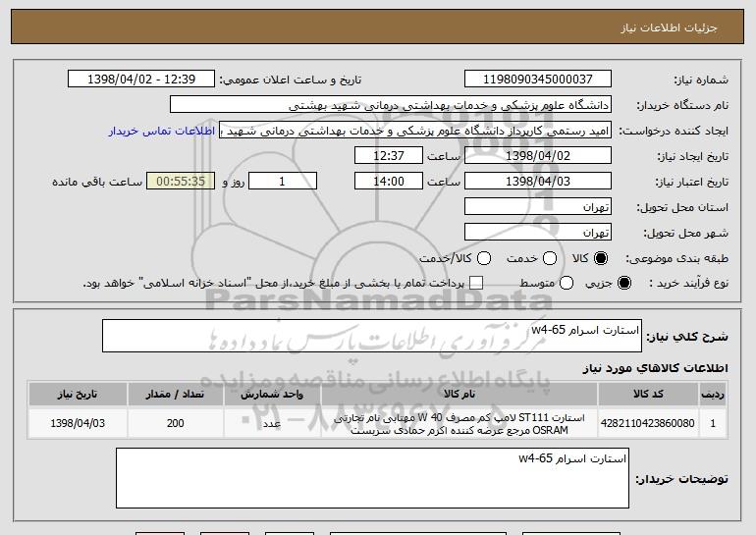Click header title جزئیات اطلاعات نیاز
Viewport: 756px width, 535px height.
(x=669, y=27)
